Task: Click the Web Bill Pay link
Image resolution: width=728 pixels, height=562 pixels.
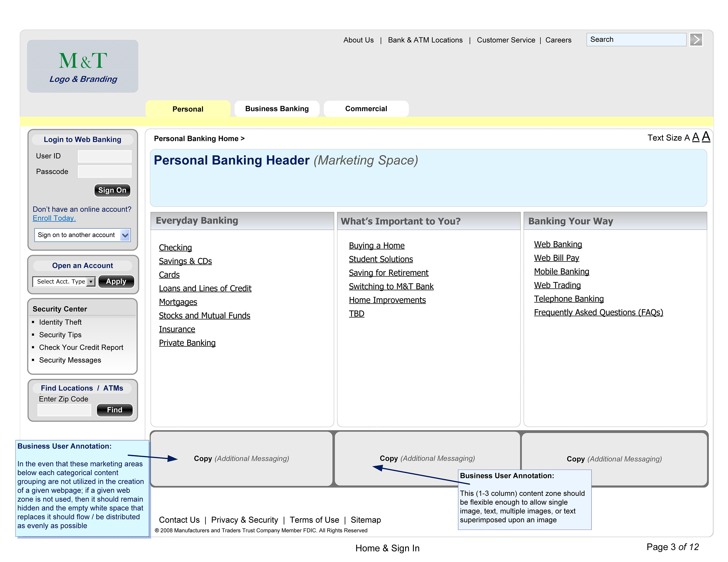Action: pyautogui.click(x=556, y=258)
